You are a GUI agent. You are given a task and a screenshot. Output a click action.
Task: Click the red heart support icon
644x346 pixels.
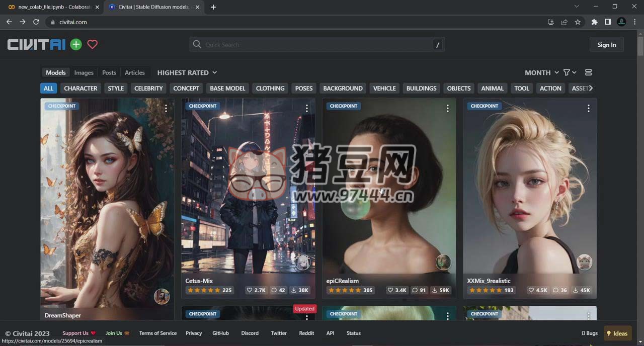92,44
